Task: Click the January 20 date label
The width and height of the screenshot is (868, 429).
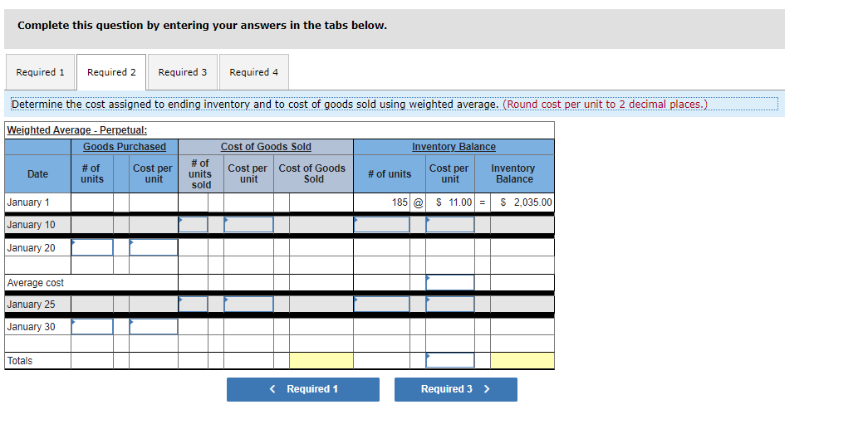Action: [31, 247]
